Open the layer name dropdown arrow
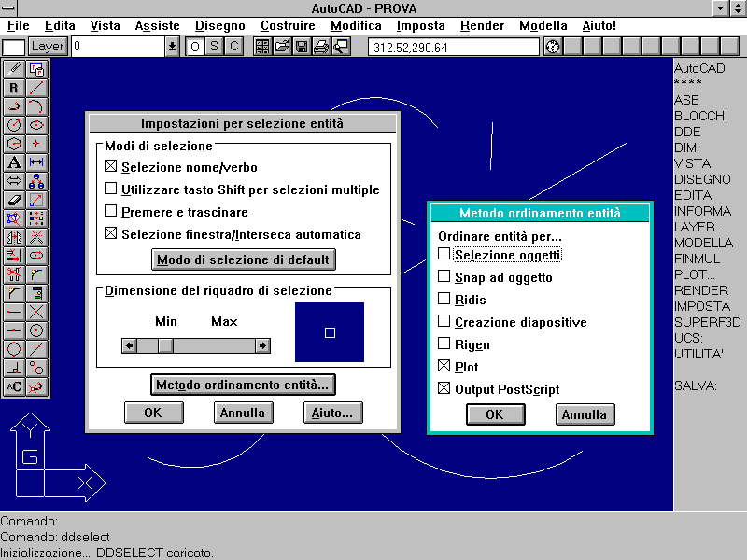This screenshot has width=747, height=560. click(x=172, y=47)
